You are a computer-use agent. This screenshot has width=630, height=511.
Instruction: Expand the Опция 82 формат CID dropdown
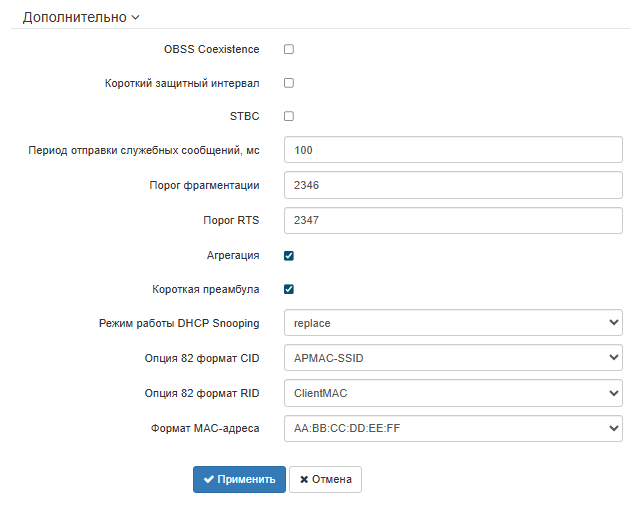pos(453,358)
